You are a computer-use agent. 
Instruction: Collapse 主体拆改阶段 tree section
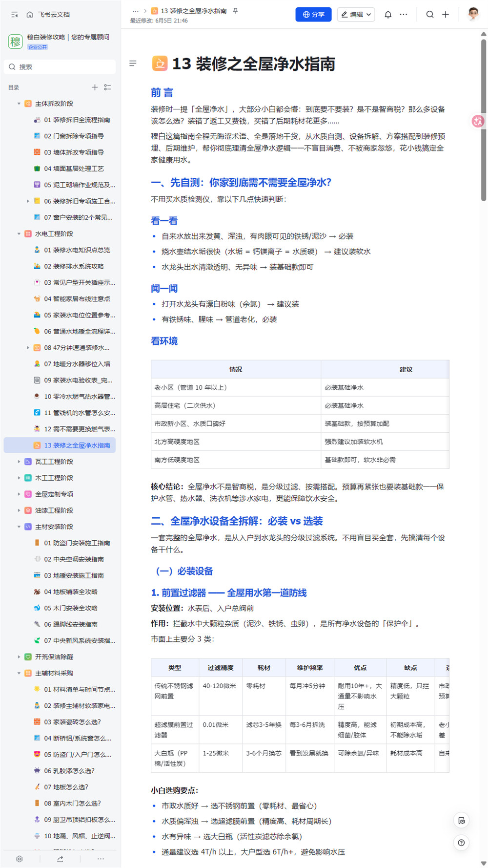coord(19,104)
